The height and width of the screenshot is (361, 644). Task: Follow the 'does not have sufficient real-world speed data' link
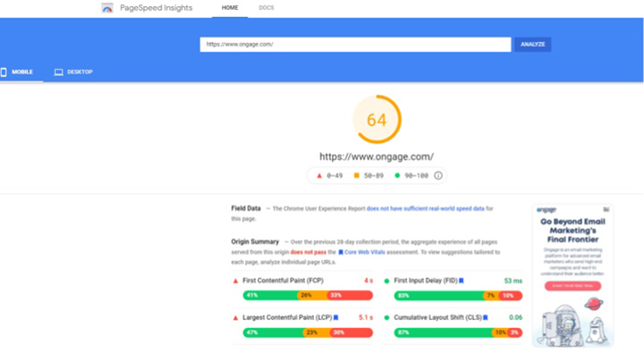[426, 208]
